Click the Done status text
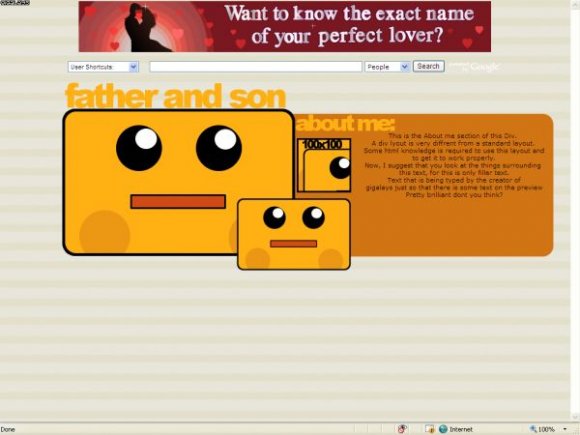The width and height of the screenshot is (580, 435). 8,429
